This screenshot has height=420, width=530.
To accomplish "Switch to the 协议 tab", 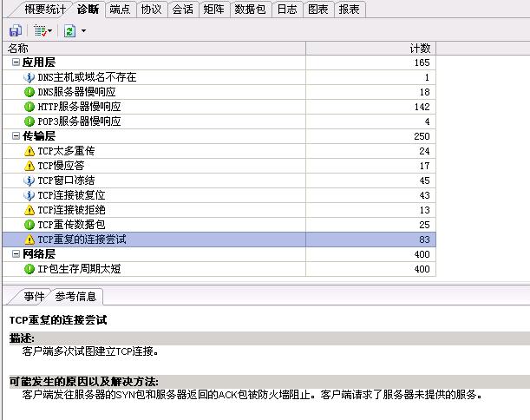I will point(151,10).
